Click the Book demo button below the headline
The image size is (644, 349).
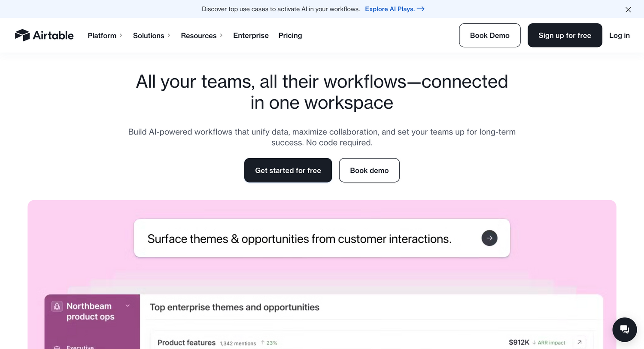pyautogui.click(x=369, y=170)
